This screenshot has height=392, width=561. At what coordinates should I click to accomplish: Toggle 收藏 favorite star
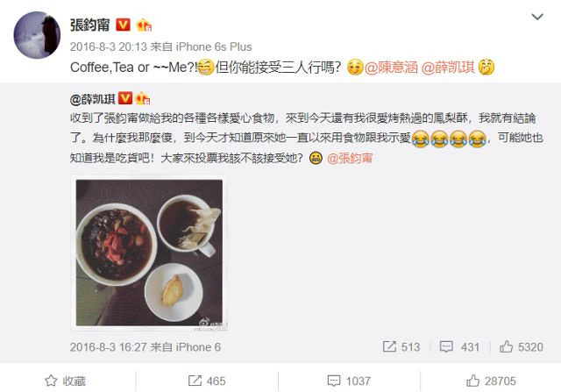click(65, 381)
